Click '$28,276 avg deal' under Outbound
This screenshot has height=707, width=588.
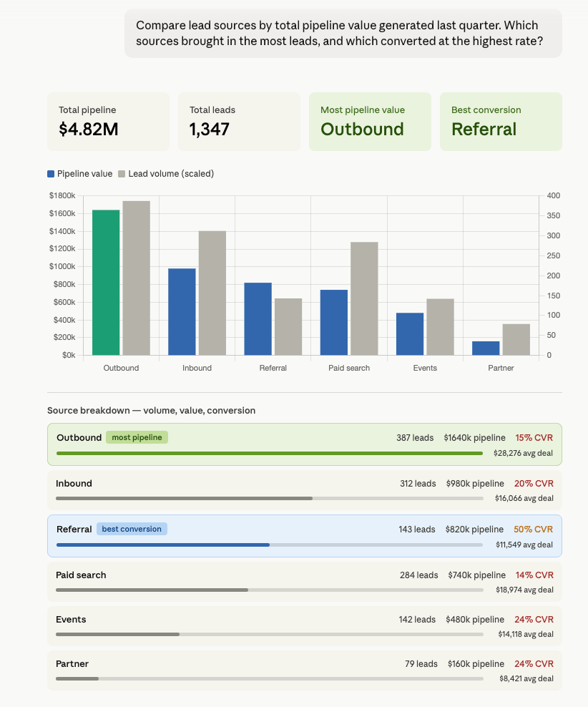click(x=523, y=453)
